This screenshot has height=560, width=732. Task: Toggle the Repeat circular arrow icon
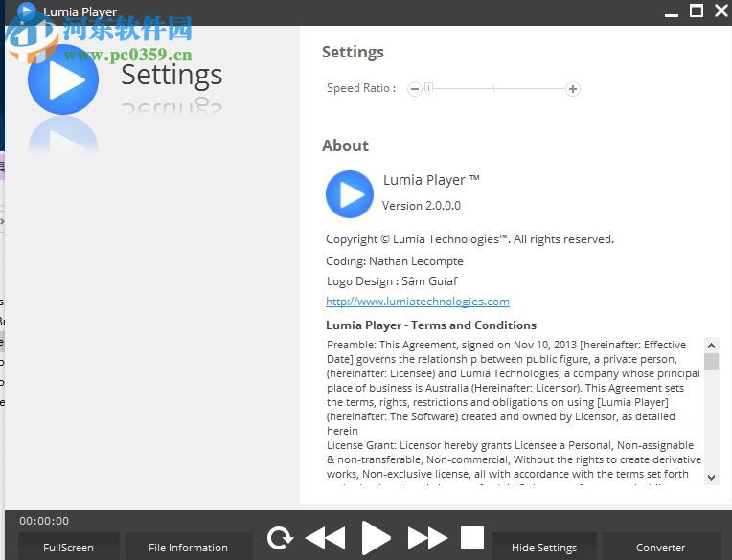pyautogui.click(x=280, y=539)
